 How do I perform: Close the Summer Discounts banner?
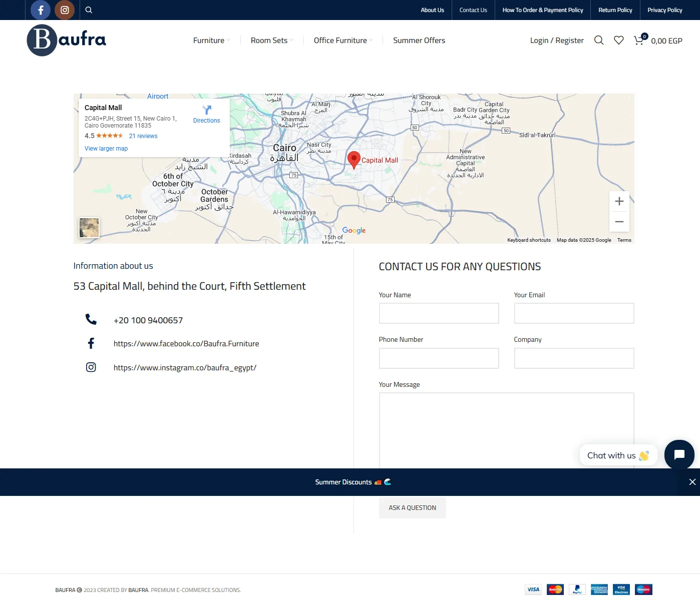coord(692,482)
